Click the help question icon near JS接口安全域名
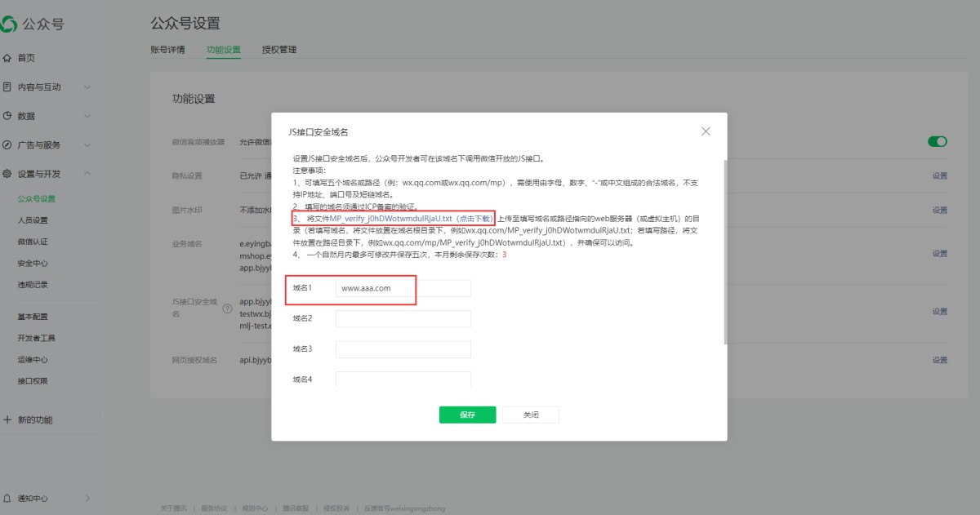980x515 pixels. point(227,308)
